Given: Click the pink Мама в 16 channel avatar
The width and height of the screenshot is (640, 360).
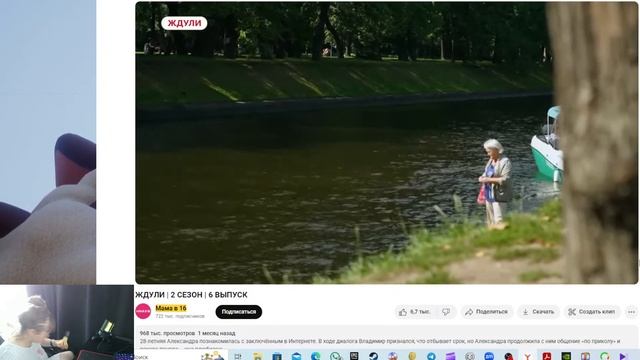Looking at the screenshot, I should (x=143, y=311).
